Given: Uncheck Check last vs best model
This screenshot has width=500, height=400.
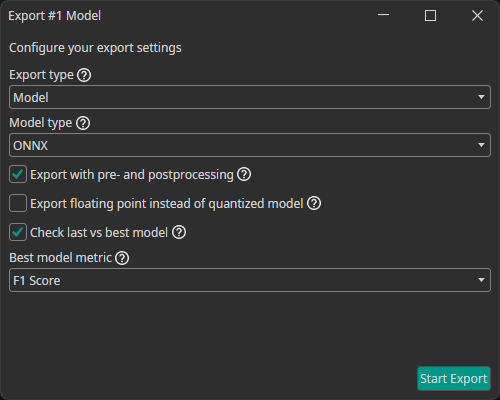Looking at the screenshot, I should [x=18, y=232].
